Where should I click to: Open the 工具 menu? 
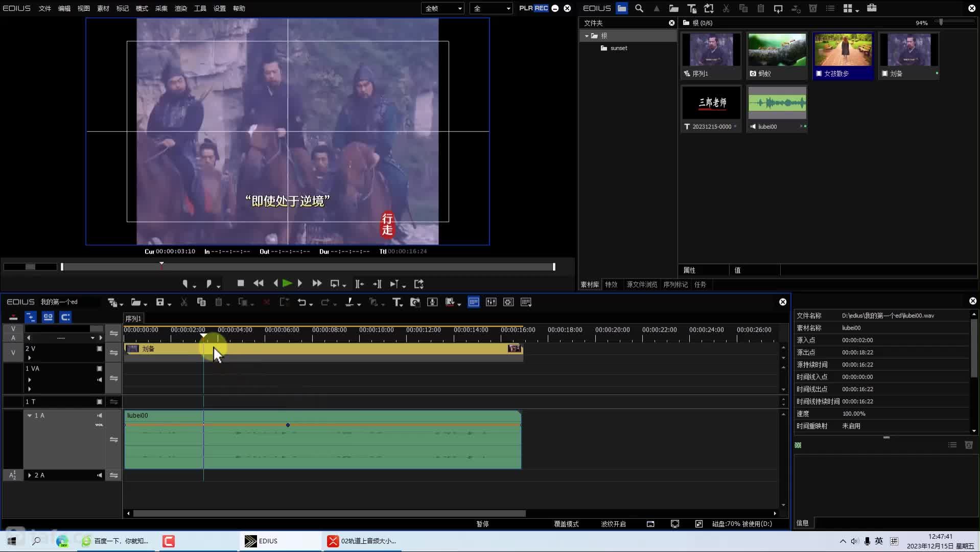[x=200, y=8]
